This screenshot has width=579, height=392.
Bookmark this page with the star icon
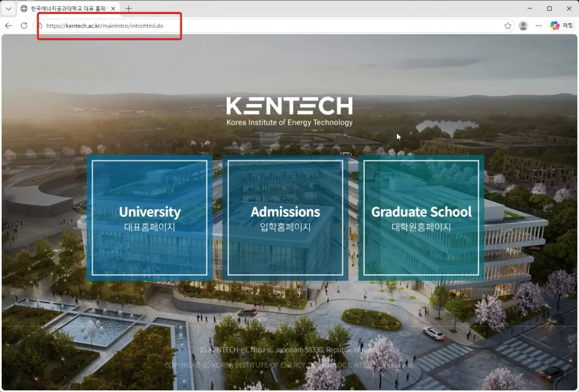tap(508, 25)
